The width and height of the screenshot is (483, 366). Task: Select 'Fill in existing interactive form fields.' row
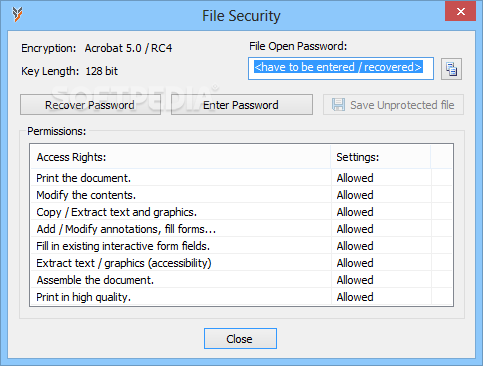click(241, 246)
